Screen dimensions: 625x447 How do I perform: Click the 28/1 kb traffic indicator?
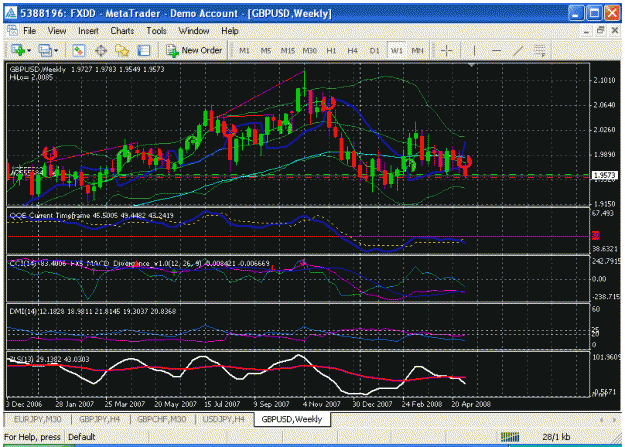pos(556,437)
